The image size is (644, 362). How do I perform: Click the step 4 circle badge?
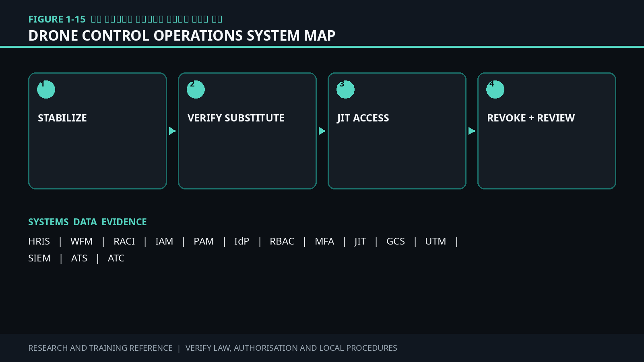[x=495, y=89]
